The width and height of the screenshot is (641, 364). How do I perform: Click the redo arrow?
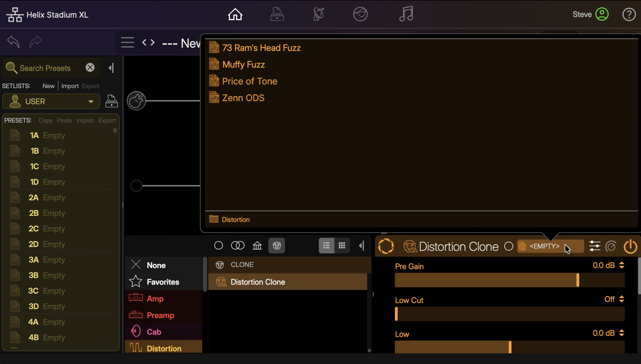[x=36, y=41]
